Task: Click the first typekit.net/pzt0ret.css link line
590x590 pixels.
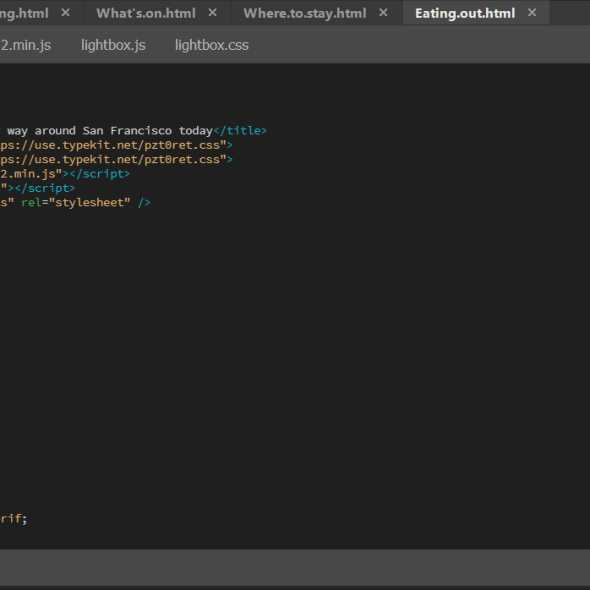Action: pos(116,145)
